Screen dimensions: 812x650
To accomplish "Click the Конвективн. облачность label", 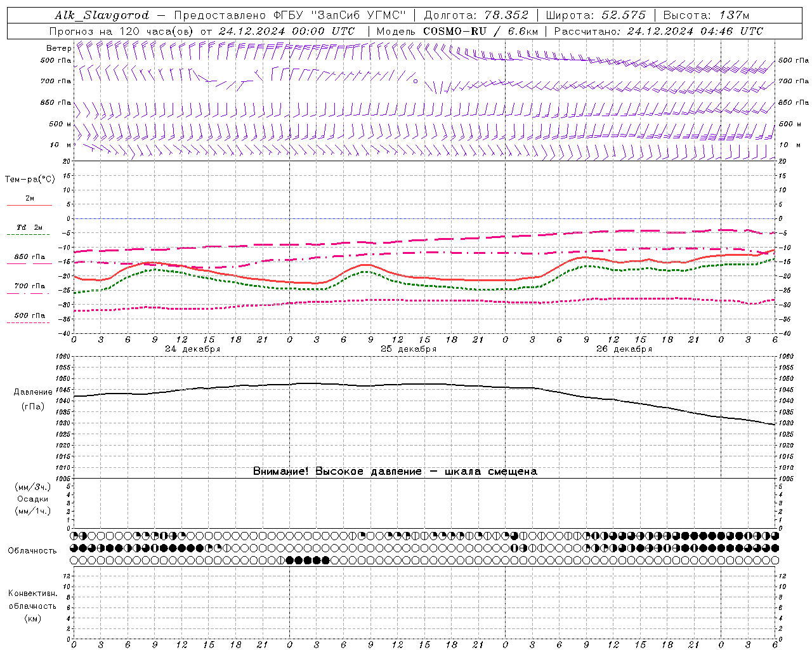I will click(x=32, y=600).
